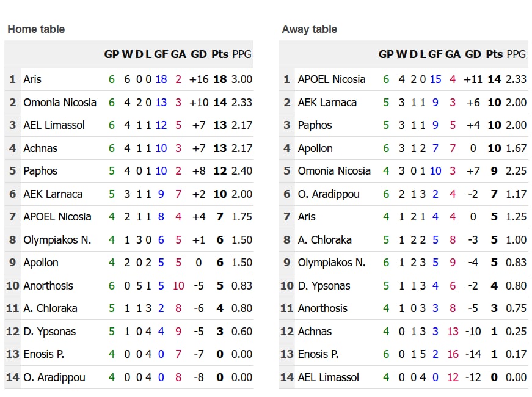The width and height of the screenshot is (532, 397).
Task: Click Olympiakos N. in the Home table
Action: (57, 240)
